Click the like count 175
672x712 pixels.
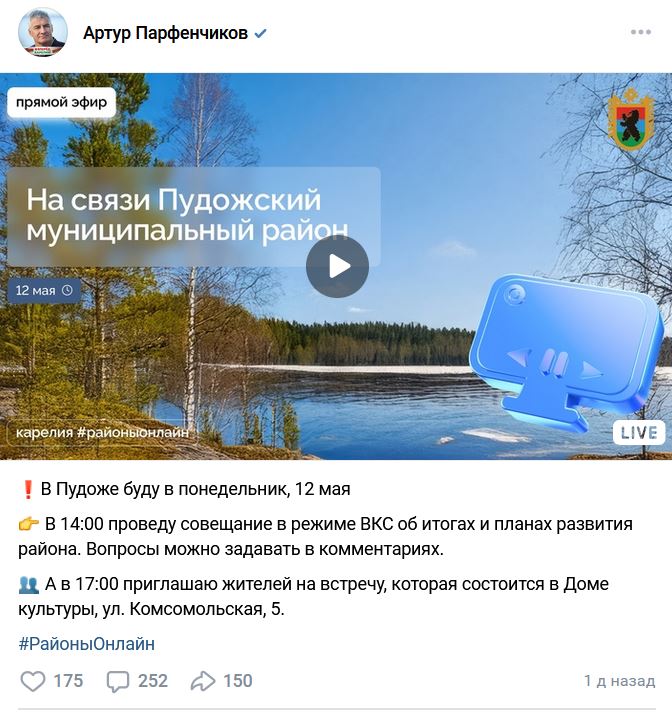click(68, 681)
